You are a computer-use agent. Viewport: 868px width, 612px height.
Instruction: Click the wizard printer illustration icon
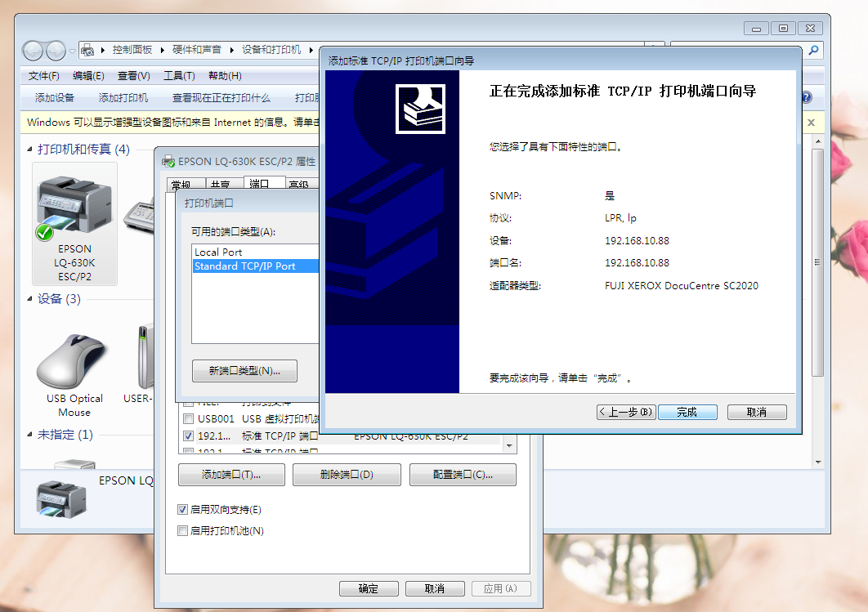[x=420, y=109]
